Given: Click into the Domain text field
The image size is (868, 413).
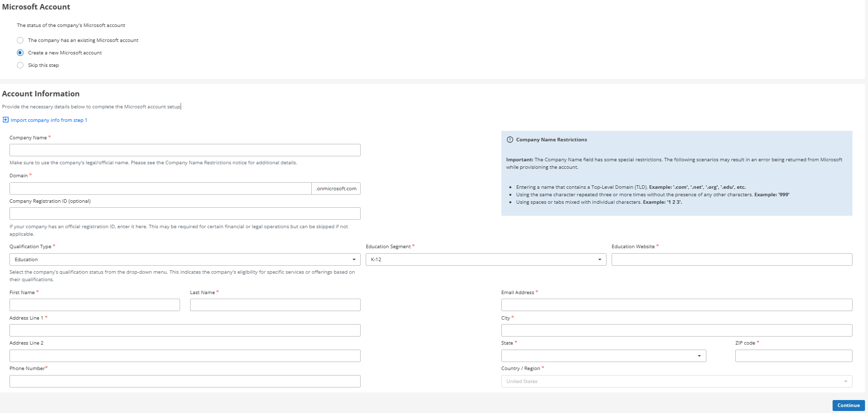Looking at the screenshot, I should coord(161,188).
